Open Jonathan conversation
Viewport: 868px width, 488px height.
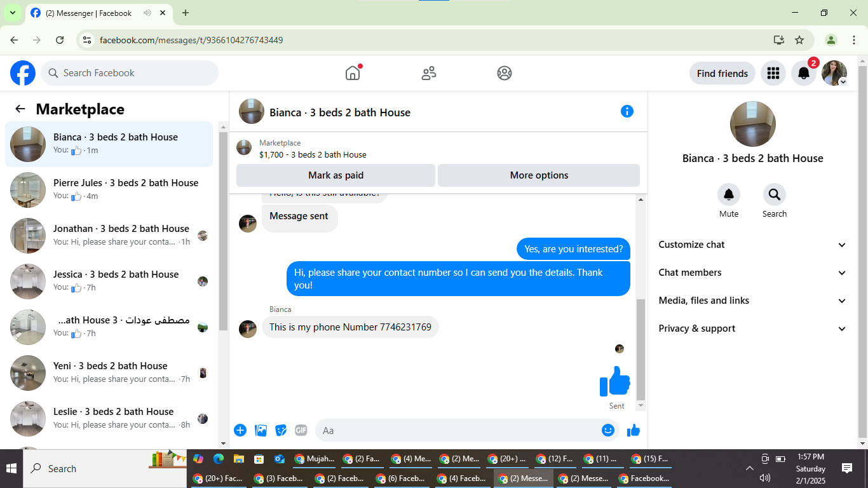tap(109, 236)
